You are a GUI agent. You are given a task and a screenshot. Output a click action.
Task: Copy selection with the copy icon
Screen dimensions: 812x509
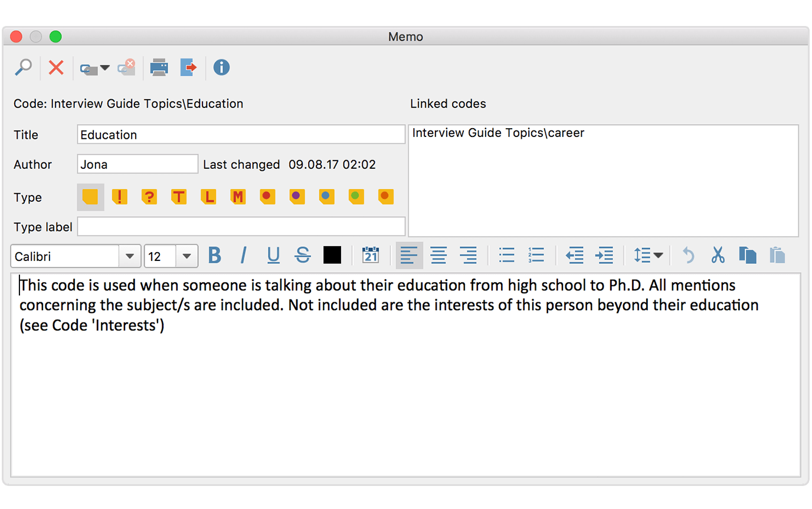(x=747, y=256)
